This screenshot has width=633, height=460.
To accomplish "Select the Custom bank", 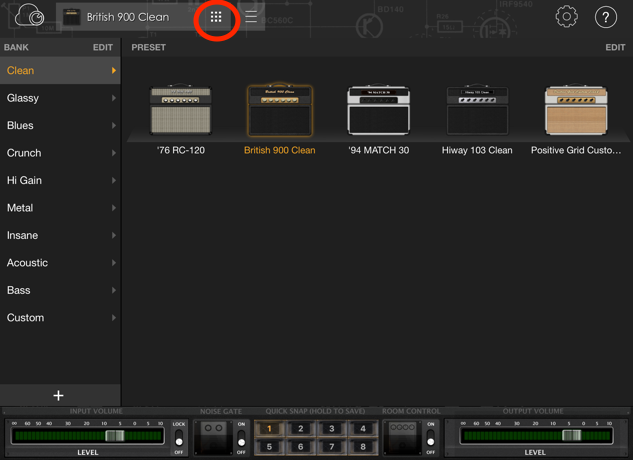I will click(x=60, y=317).
